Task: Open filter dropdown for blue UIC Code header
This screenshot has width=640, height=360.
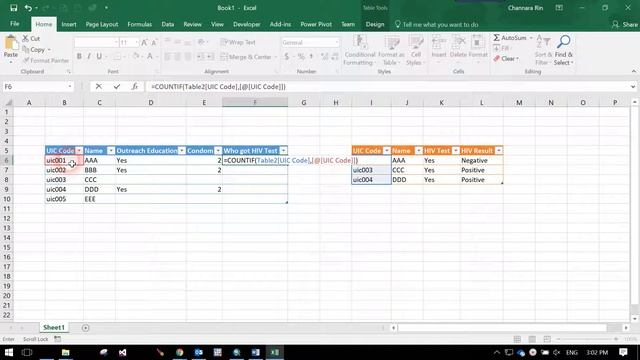Action: point(79,151)
